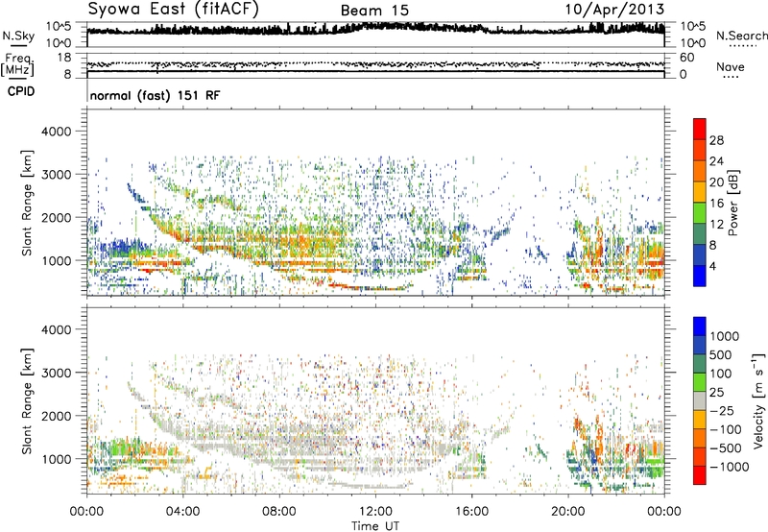768x532 pixels.
Task: Click the N.Sky noise trace panel
Action: tap(375, 35)
